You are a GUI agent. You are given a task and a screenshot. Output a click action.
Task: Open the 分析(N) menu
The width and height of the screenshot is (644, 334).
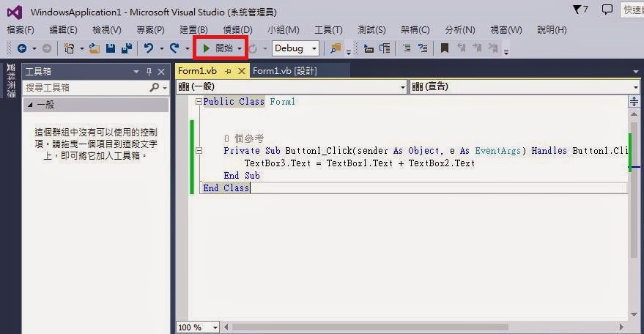pyautogui.click(x=460, y=30)
